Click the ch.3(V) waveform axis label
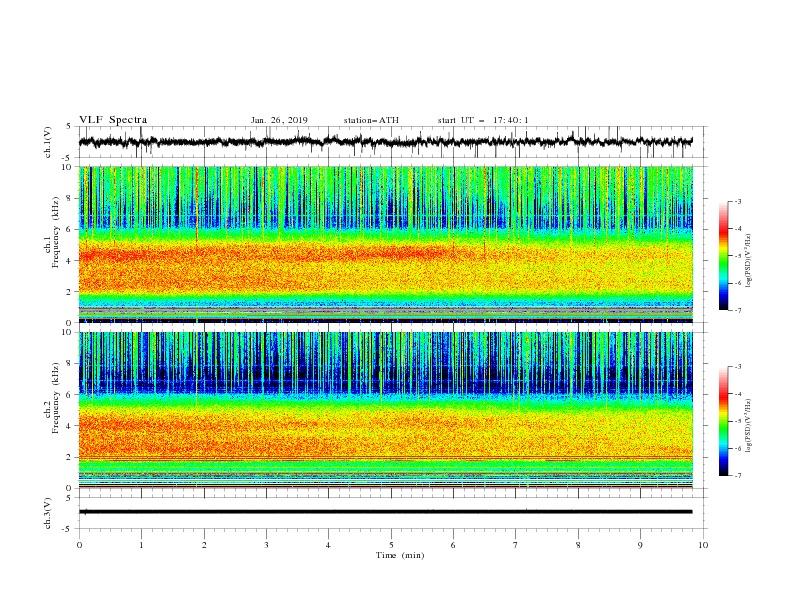This screenshot has height=612, width=792. pos(48,513)
